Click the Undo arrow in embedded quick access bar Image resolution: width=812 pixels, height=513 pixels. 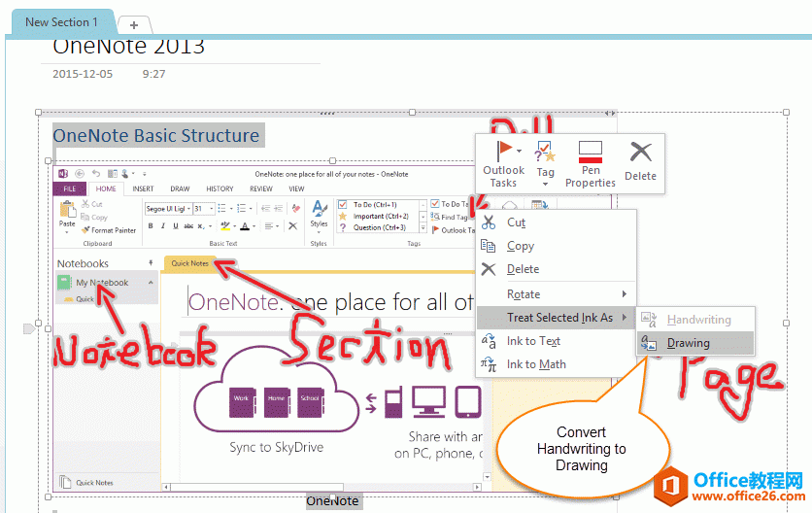(96, 174)
